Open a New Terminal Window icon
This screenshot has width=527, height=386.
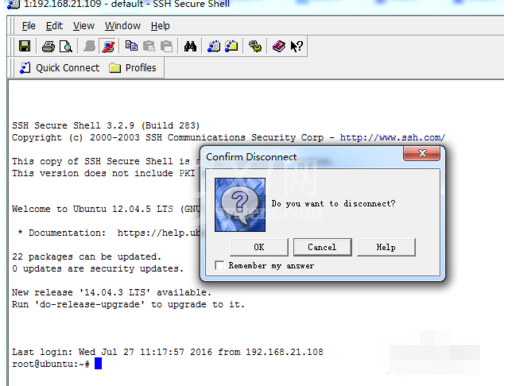point(214,46)
